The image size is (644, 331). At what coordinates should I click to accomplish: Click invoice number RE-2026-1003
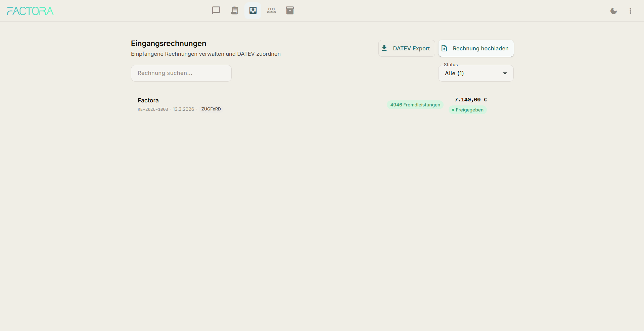[x=153, y=109]
